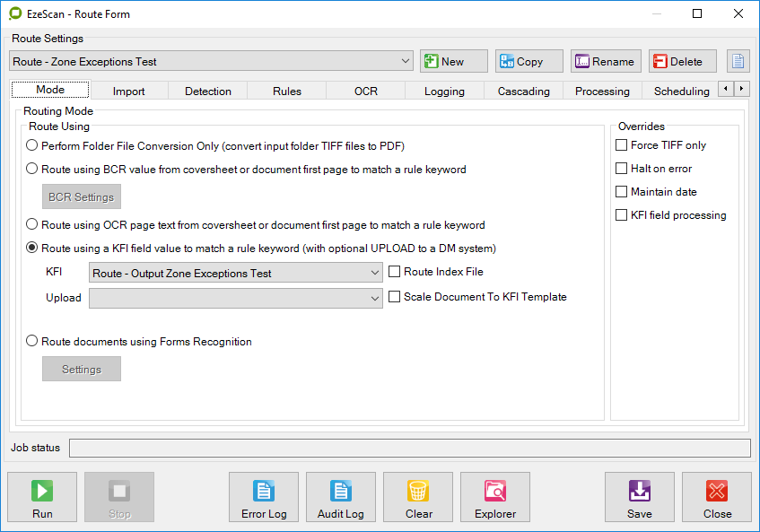Open the Upload dropdown
Screen dimensions: 760x532
click(375, 299)
